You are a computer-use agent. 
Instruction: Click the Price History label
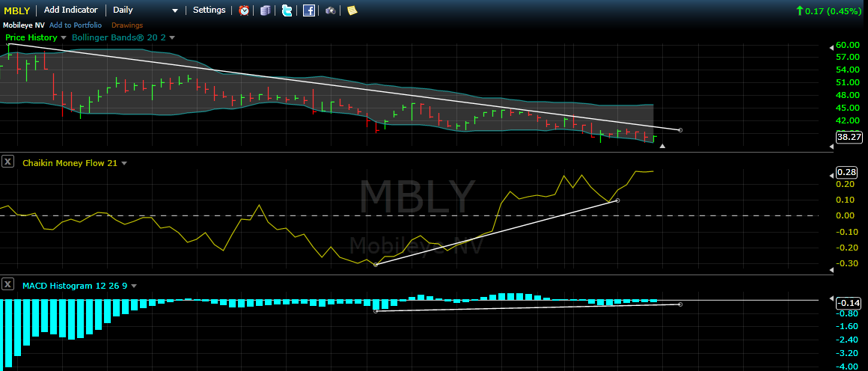point(31,37)
